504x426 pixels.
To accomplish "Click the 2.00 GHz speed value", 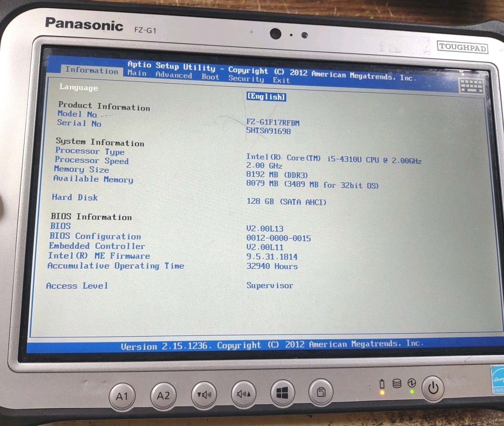I will pyautogui.click(x=264, y=166).
